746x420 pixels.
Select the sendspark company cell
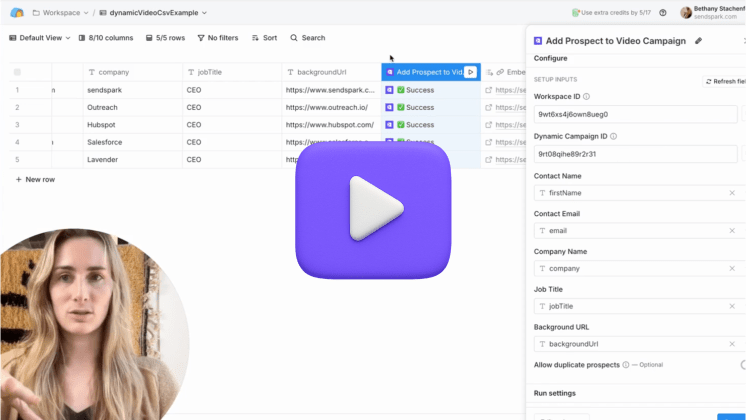(133, 90)
